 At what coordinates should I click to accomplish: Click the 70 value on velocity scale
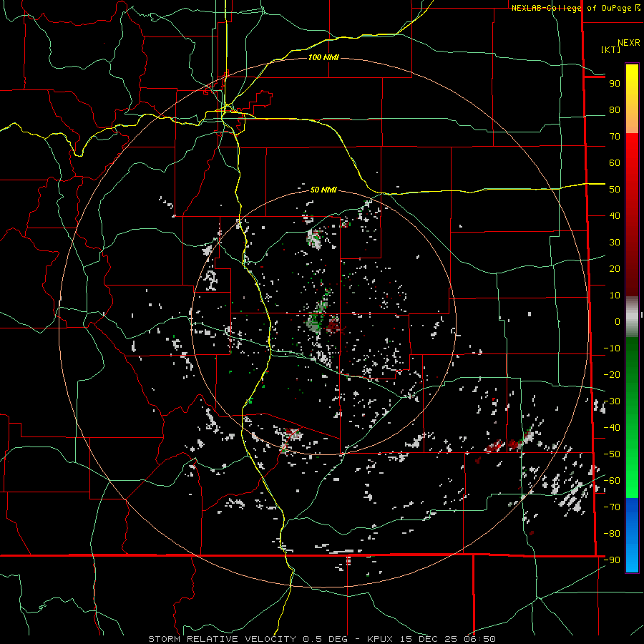615,137
